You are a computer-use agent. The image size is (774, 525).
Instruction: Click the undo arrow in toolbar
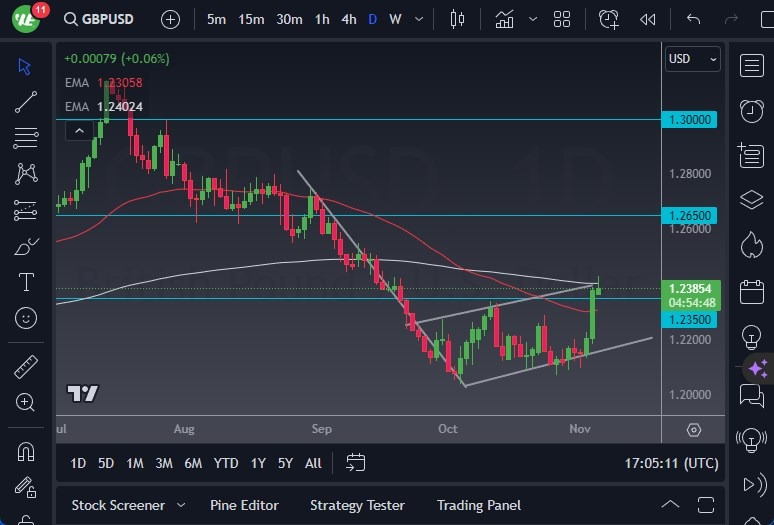[694, 19]
